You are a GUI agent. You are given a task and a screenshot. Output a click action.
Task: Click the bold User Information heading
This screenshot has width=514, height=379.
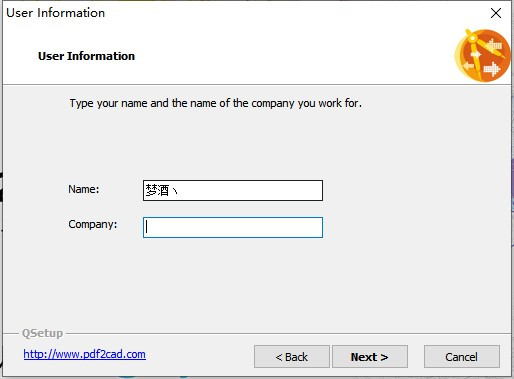click(86, 56)
